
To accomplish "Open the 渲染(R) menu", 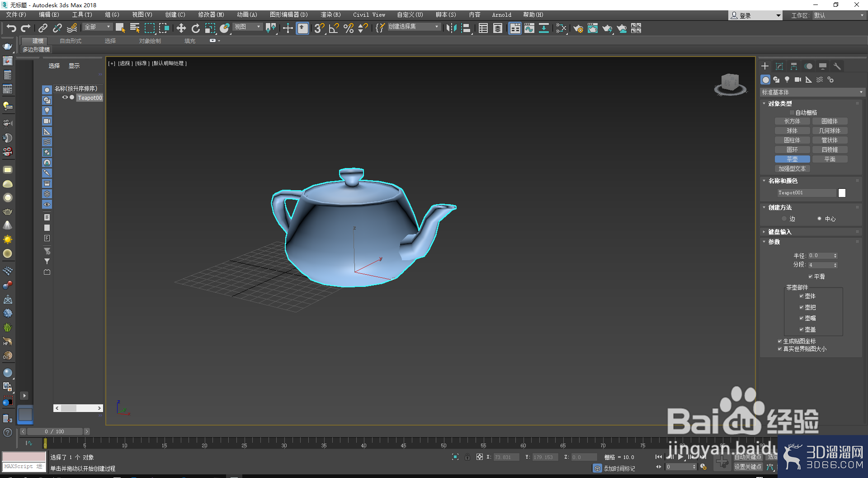I will [x=330, y=15].
